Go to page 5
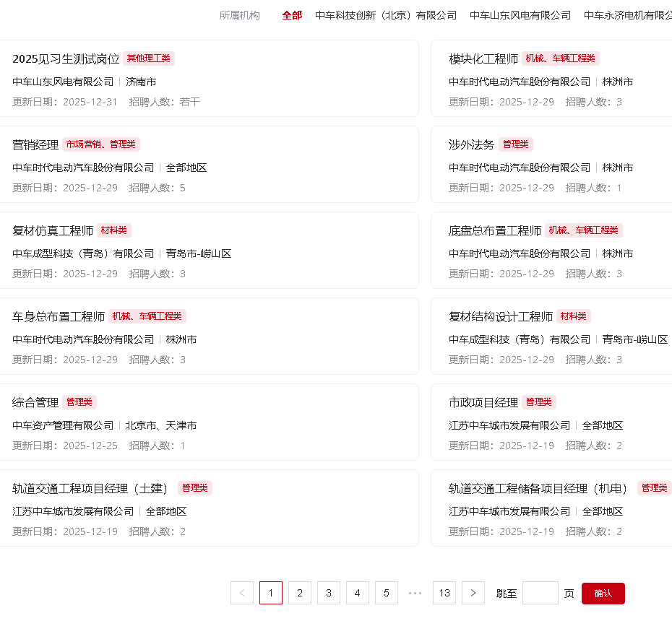The image size is (672, 621). (387, 593)
